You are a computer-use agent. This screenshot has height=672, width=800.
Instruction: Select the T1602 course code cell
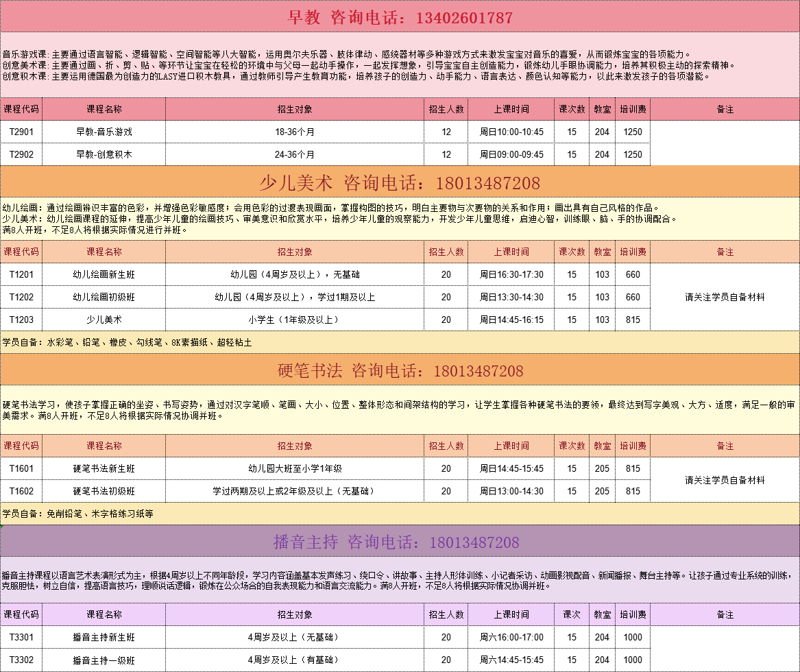tap(21, 491)
